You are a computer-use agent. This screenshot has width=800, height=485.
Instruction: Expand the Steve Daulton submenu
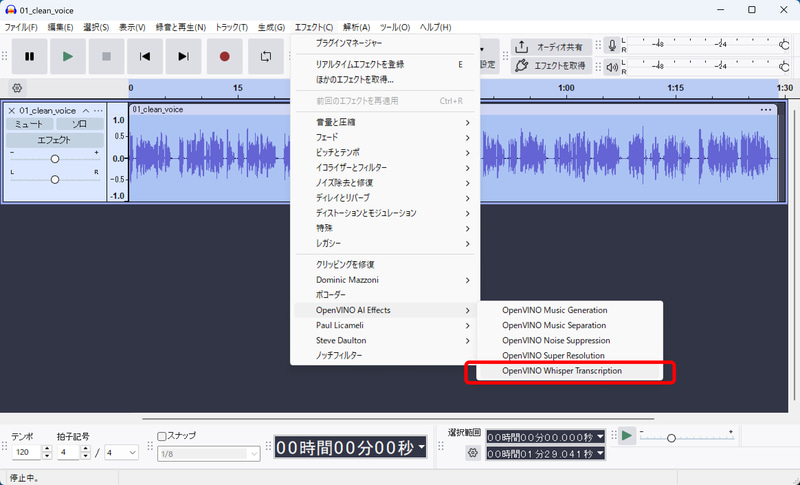pyautogui.click(x=385, y=340)
